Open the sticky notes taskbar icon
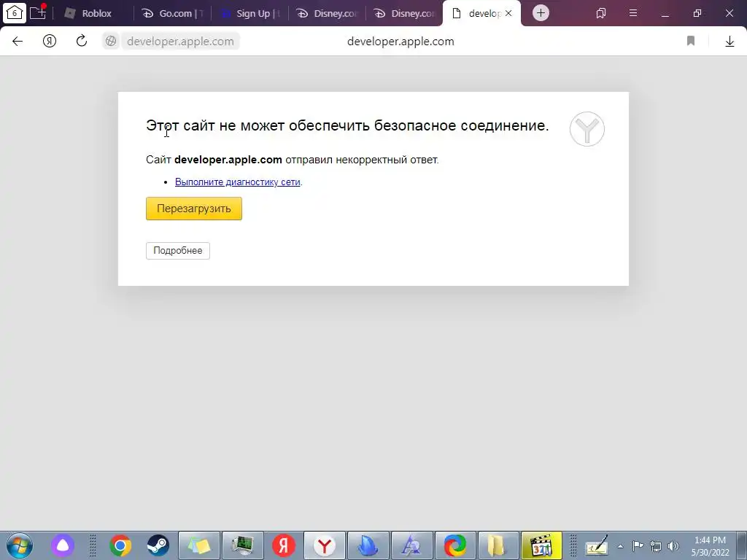The image size is (747, 560). (x=198, y=545)
